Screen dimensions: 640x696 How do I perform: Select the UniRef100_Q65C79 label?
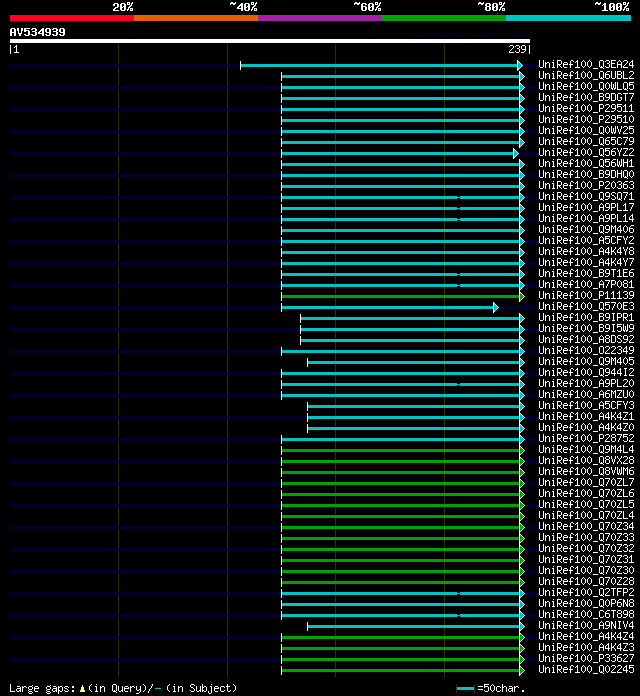point(586,141)
